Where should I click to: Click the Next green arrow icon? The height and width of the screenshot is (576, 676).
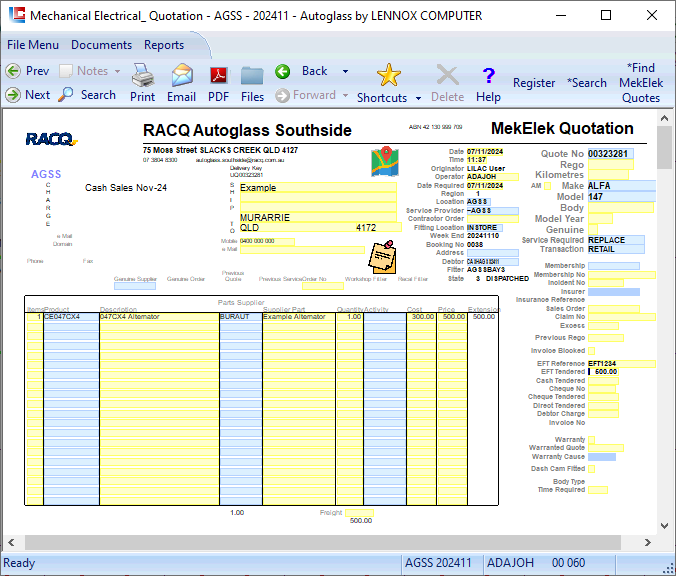click(x=13, y=95)
